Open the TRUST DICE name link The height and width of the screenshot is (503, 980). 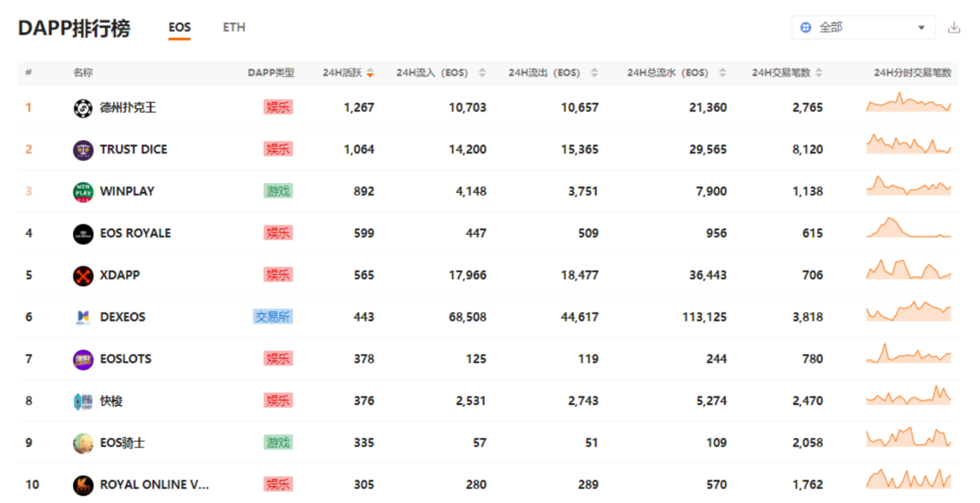134,150
